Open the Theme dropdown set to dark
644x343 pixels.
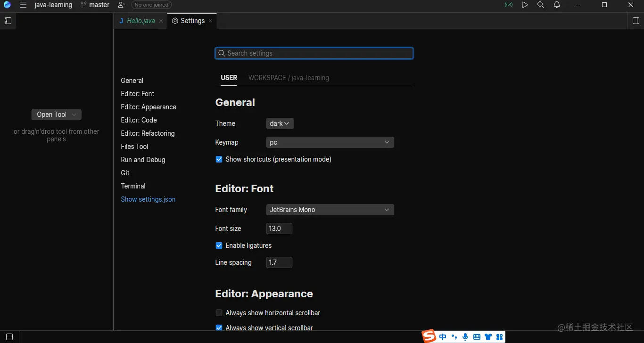280,123
